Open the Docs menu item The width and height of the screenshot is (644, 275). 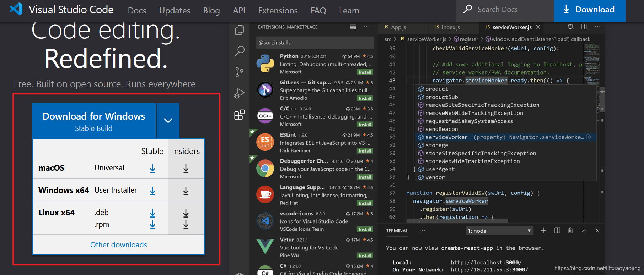(x=137, y=11)
